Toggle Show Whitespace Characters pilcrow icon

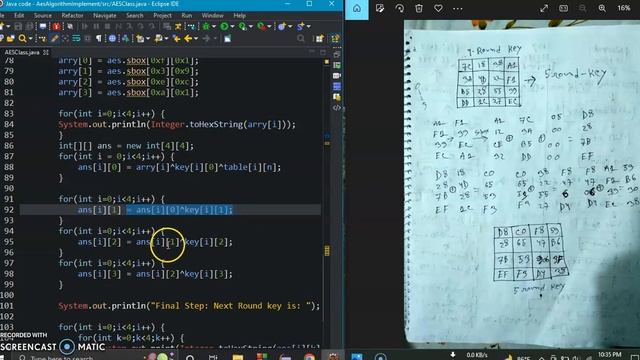(98, 38)
